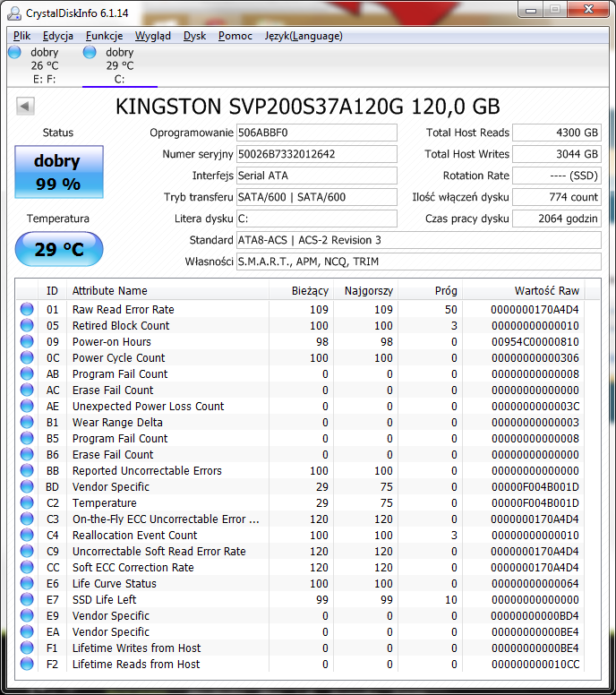
Task: Click the Własności field S.M.A.R.T., APM, NCQ, TRIM
Action: [x=419, y=262]
